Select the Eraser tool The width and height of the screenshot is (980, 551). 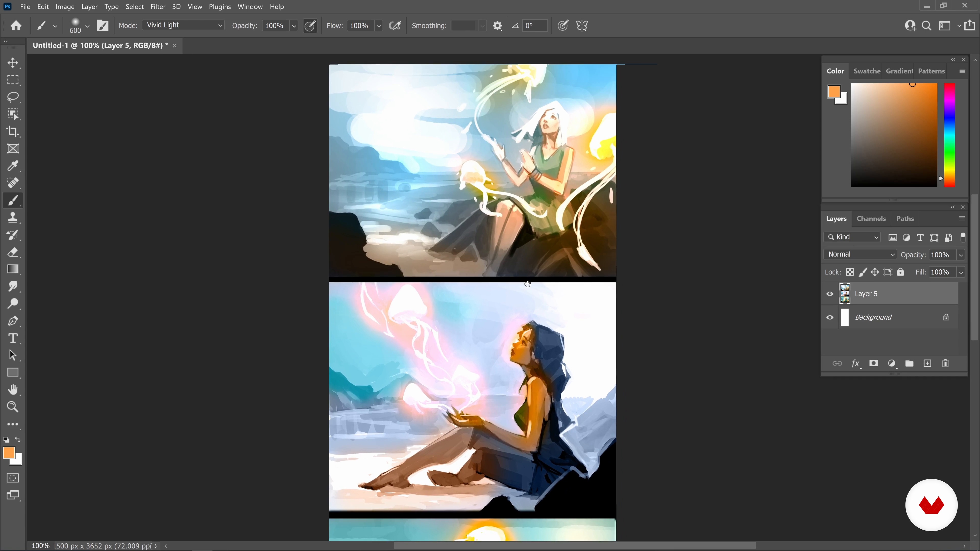click(13, 252)
